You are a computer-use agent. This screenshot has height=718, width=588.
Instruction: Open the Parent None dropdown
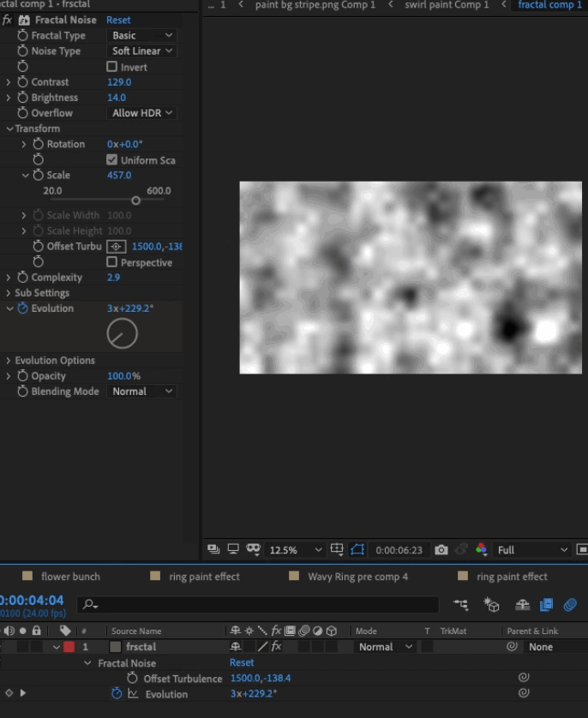[x=557, y=647]
